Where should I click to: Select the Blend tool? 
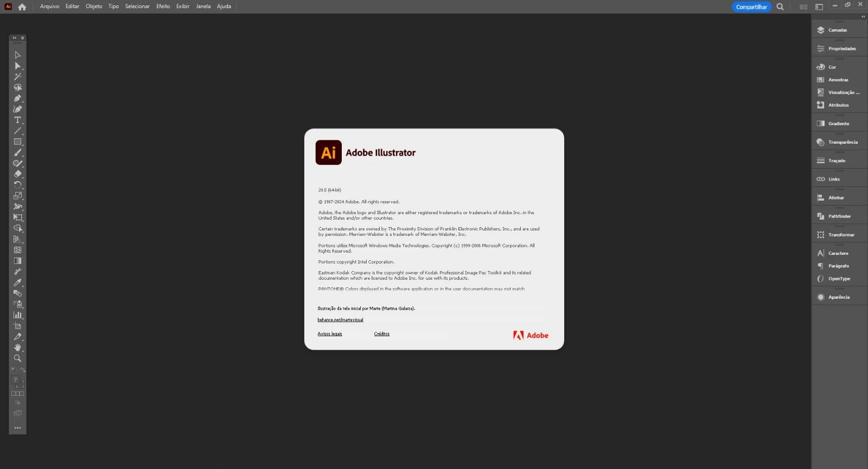pyautogui.click(x=17, y=293)
